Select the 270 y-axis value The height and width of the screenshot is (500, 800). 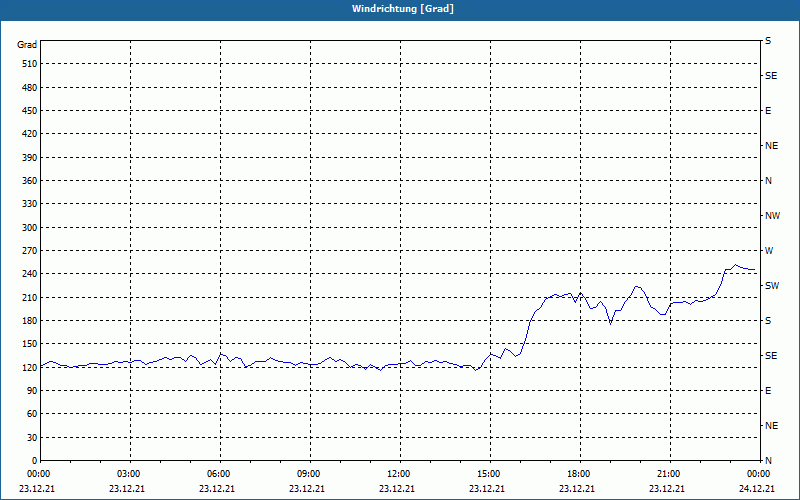30,251
